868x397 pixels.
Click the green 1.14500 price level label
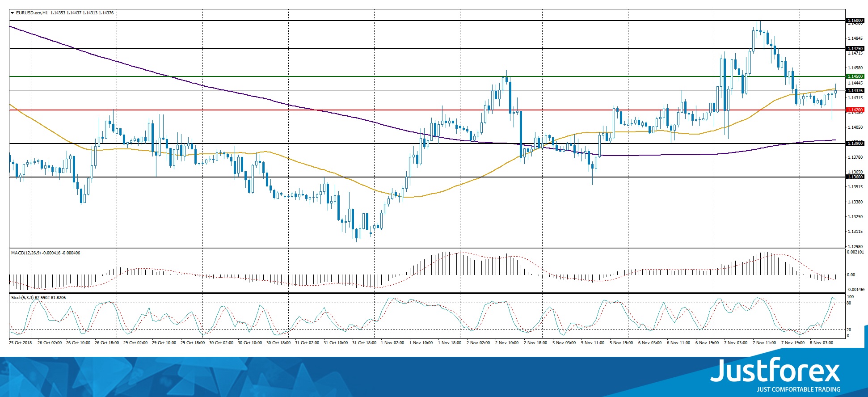pos(855,76)
